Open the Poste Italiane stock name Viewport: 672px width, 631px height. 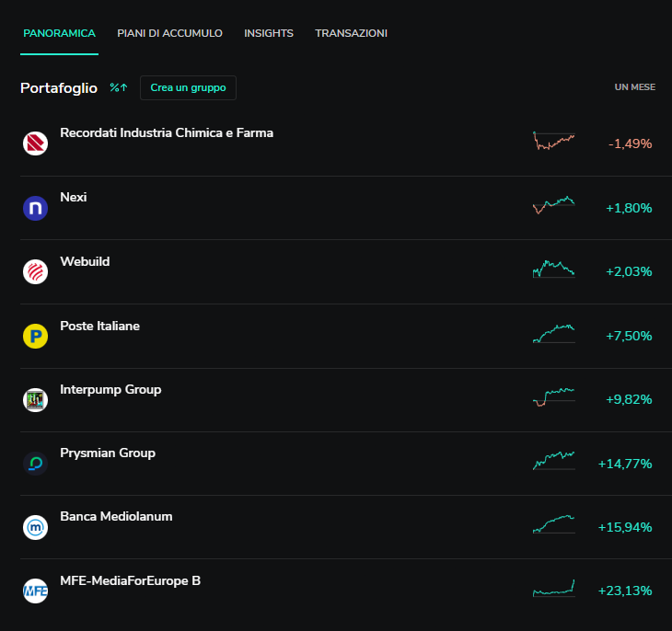(99, 326)
